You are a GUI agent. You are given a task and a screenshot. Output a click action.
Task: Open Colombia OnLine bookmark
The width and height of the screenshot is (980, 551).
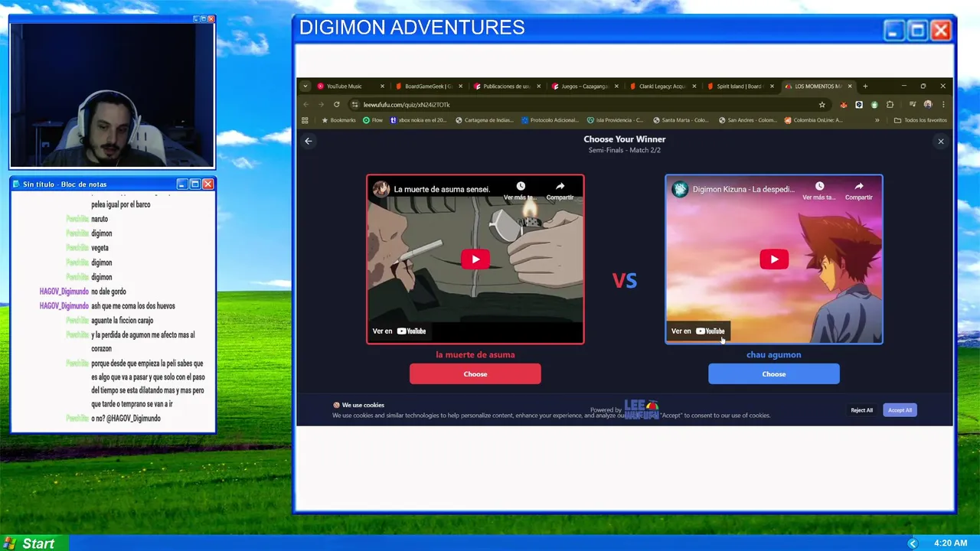pyautogui.click(x=814, y=120)
